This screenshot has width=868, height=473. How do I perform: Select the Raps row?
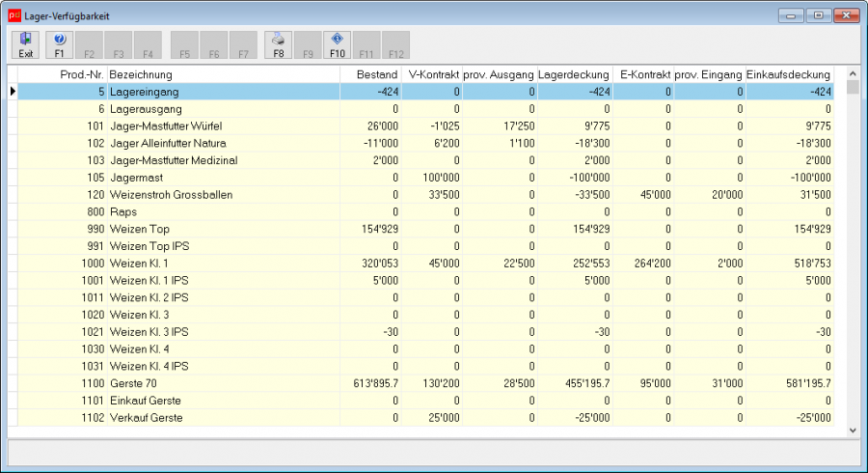click(425, 211)
